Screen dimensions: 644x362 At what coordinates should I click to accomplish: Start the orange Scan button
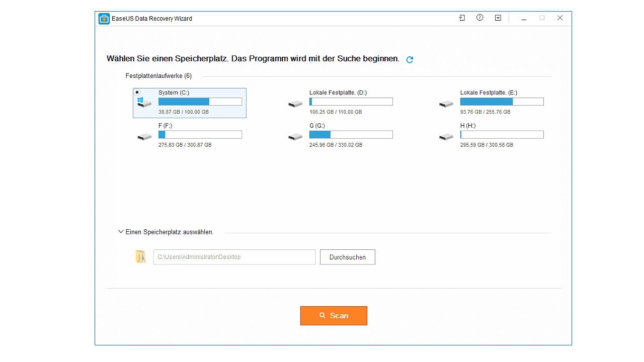tap(334, 316)
